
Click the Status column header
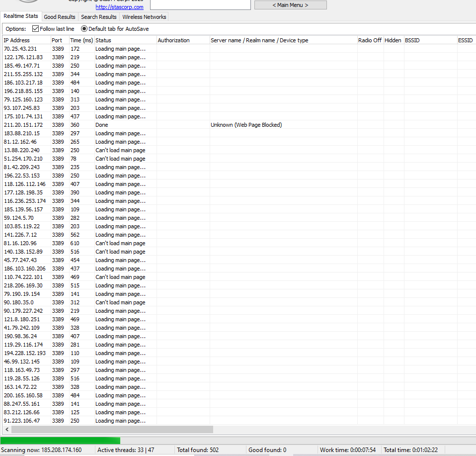pyautogui.click(x=125, y=40)
